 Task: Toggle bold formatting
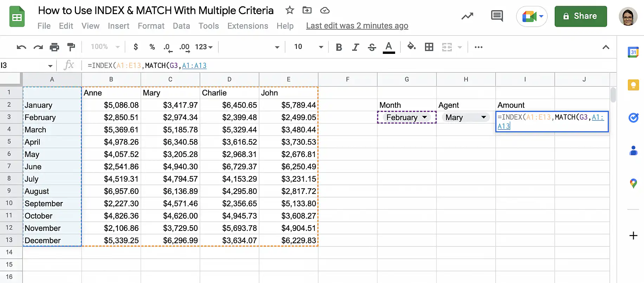pos(339,47)
